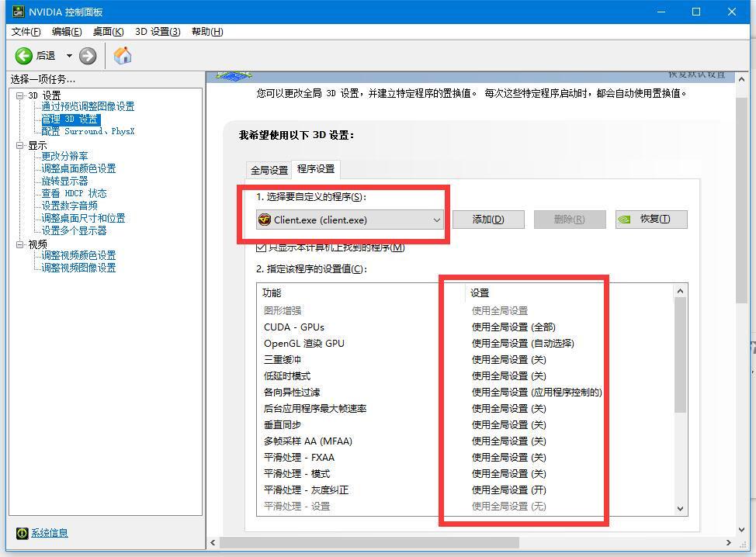Collapse the 视频 tree branch
Viewport: 756px width, 557px height.
(19, 243)
